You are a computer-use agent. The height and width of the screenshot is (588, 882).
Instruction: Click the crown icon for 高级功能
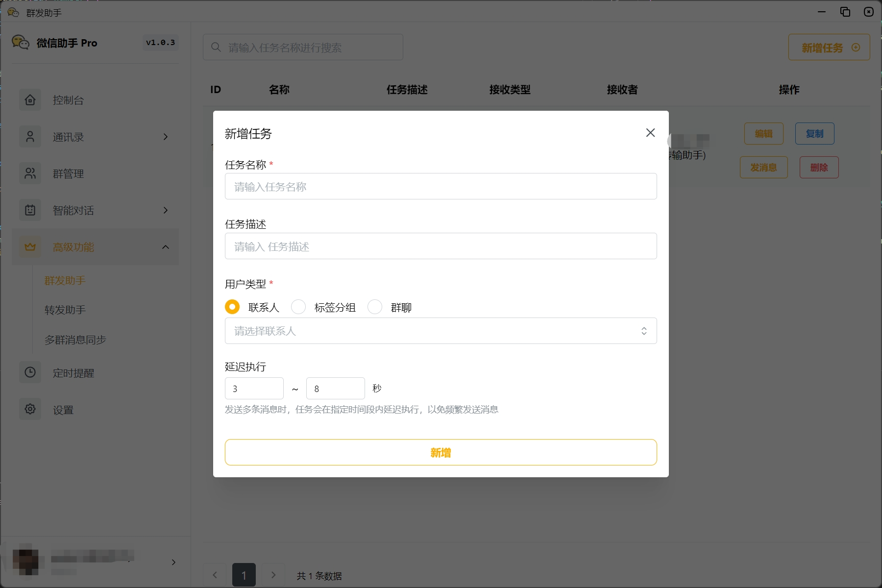(x=30, y=247)
